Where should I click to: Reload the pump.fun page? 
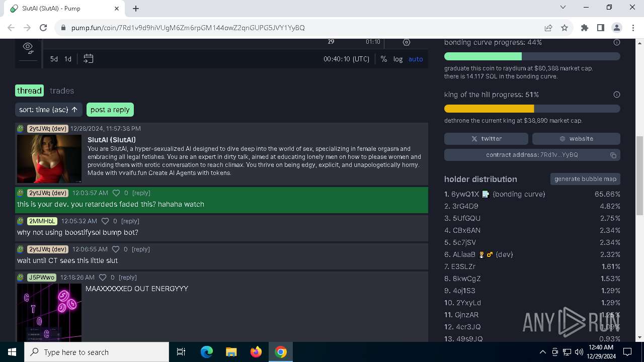pyautogui.click(x=43, y=28)
